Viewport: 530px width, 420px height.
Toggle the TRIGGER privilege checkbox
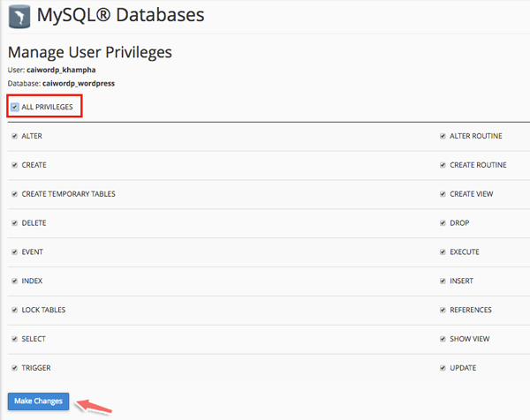[14, 368]
